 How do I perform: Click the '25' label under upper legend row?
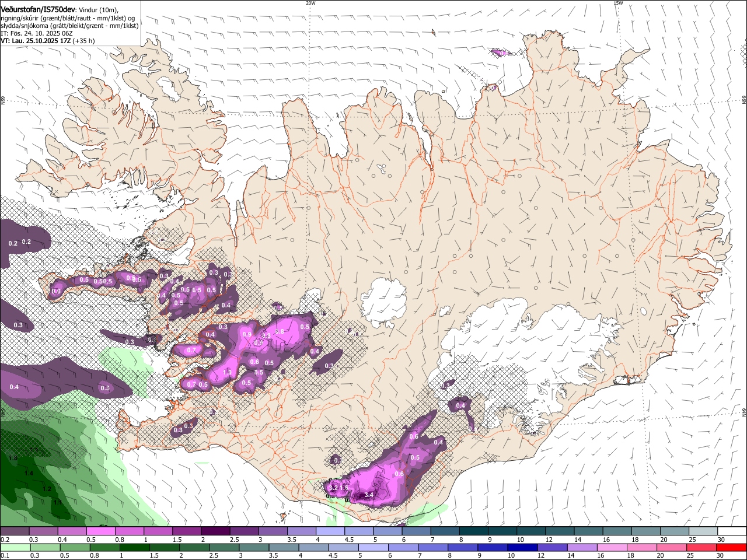(692, 540)
